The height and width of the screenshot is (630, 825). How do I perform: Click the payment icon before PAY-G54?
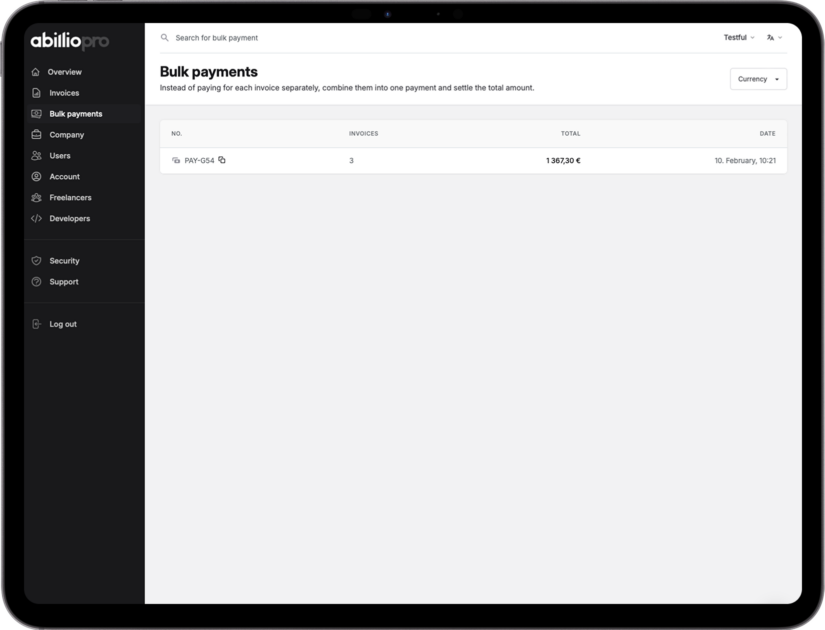coord(176,161)
